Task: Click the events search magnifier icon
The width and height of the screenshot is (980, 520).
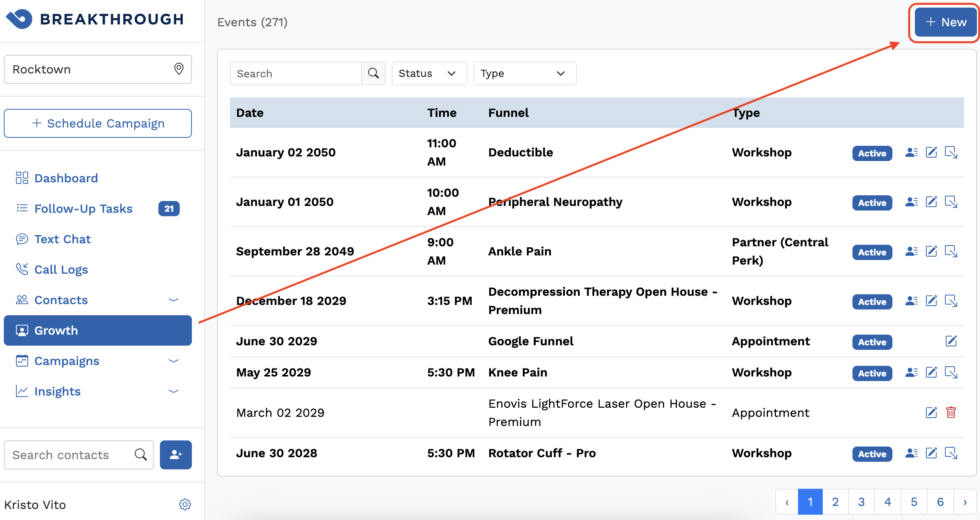Action: 373,73
